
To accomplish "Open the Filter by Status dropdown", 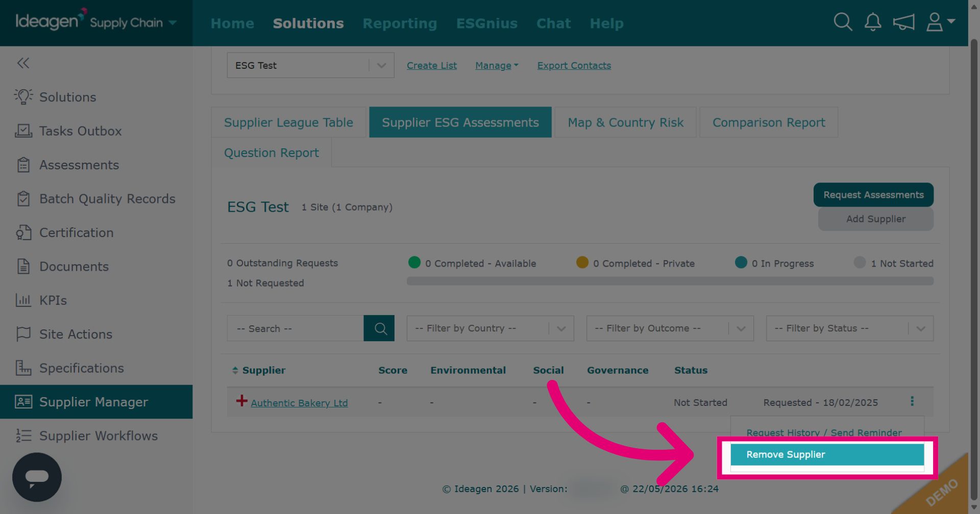I will click(849, 328).
